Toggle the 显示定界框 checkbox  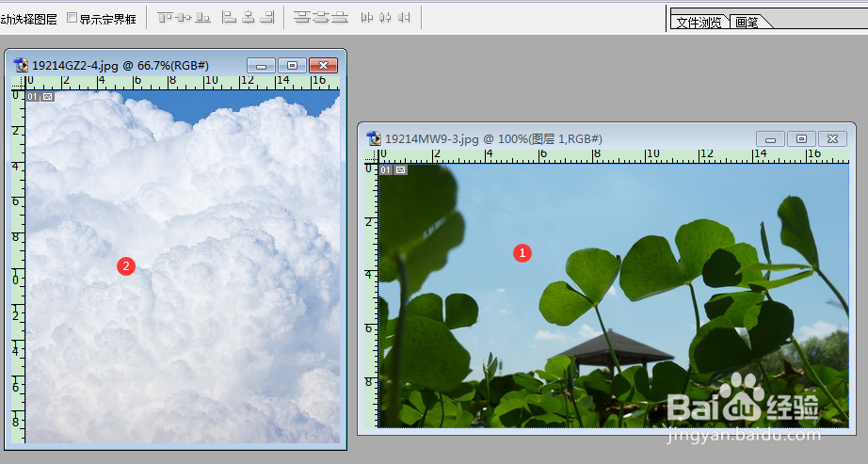pos(72,18)
